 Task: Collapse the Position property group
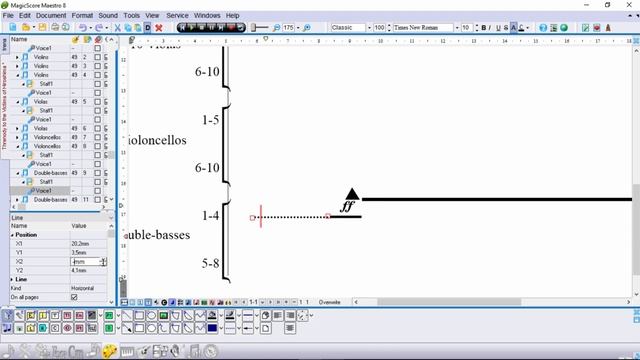click(12, 235)
